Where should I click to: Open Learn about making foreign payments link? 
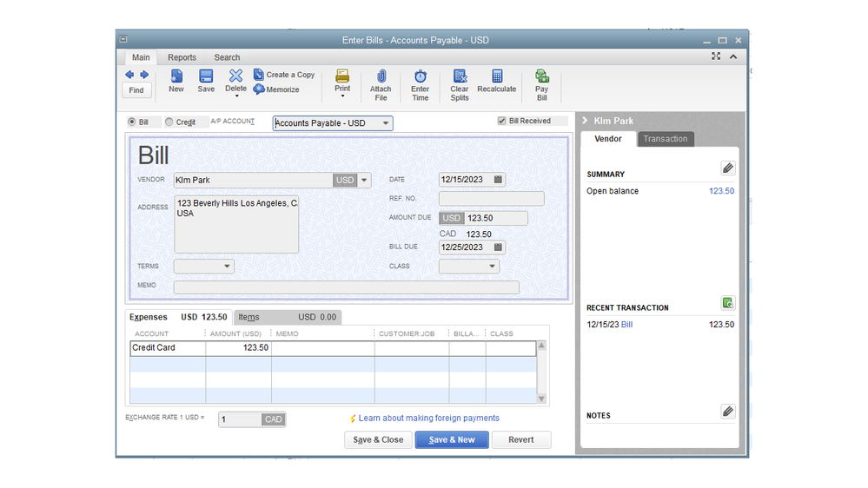click(x=428, y=419)
